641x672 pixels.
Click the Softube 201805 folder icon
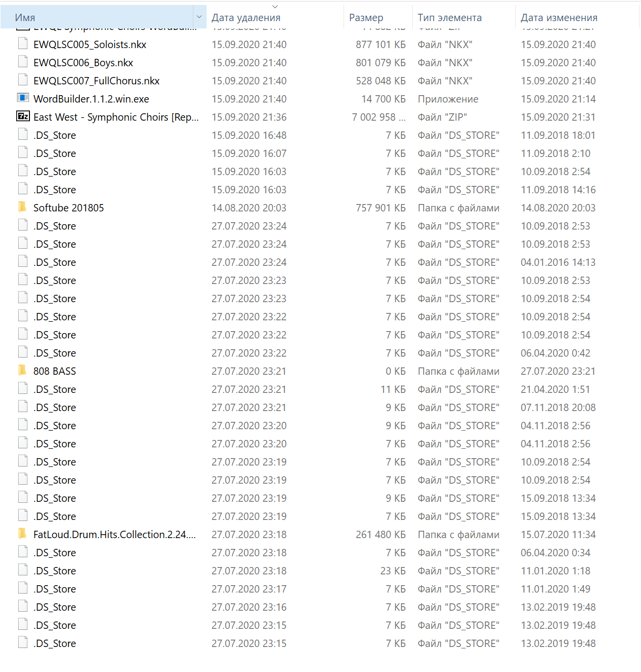click(22, 207)
